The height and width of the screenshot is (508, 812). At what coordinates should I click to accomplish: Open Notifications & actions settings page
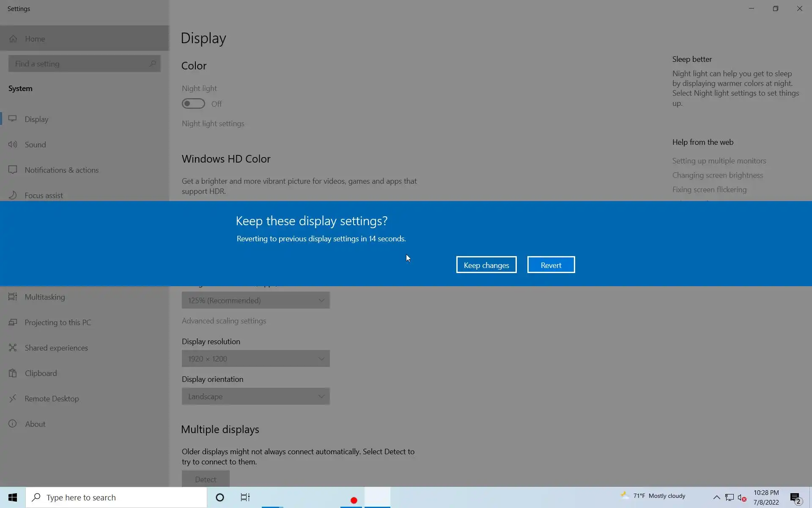click(x=61, y=170)
